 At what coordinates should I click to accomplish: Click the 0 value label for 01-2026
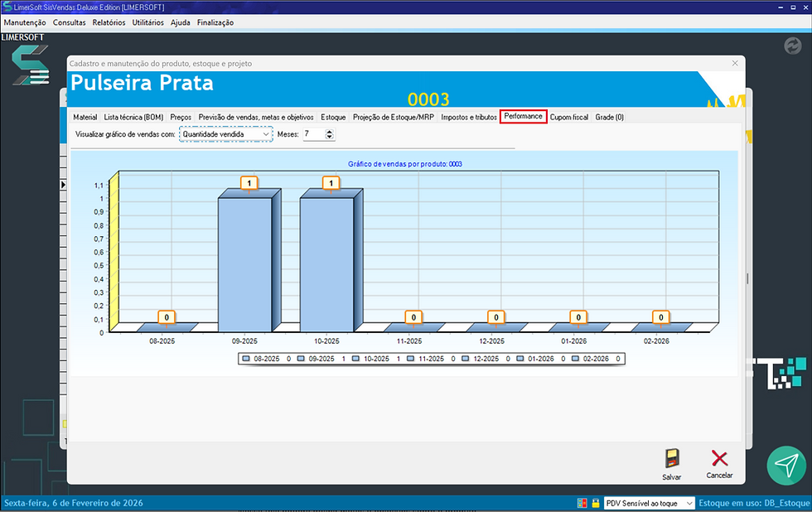point(578,317)
